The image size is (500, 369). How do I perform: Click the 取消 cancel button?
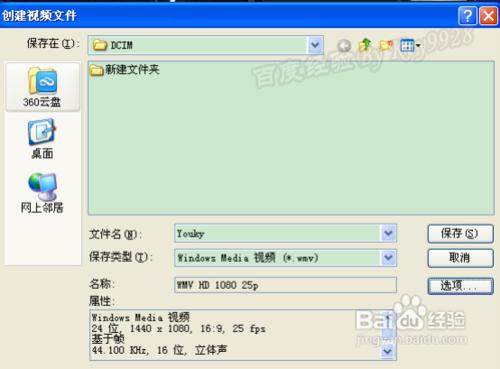(460, 258)
